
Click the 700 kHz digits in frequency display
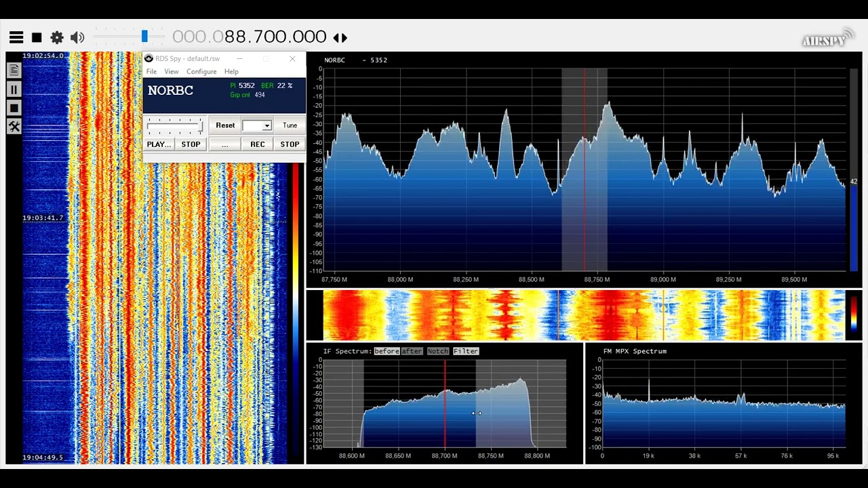coord(269,37)
